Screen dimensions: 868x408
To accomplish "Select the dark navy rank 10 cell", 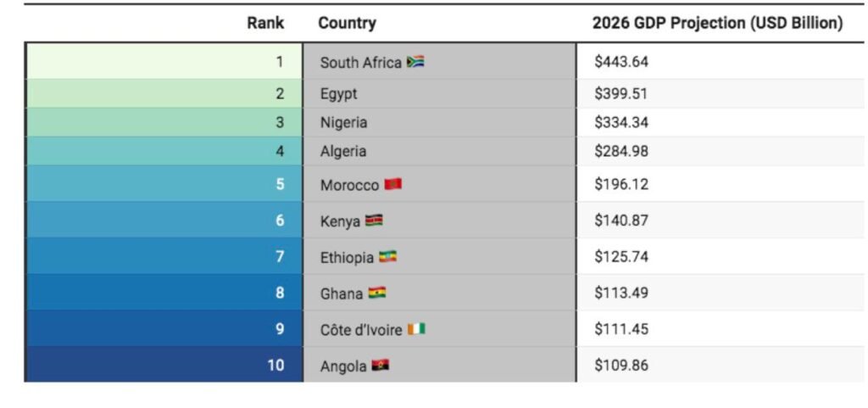I will pos(164,366).
